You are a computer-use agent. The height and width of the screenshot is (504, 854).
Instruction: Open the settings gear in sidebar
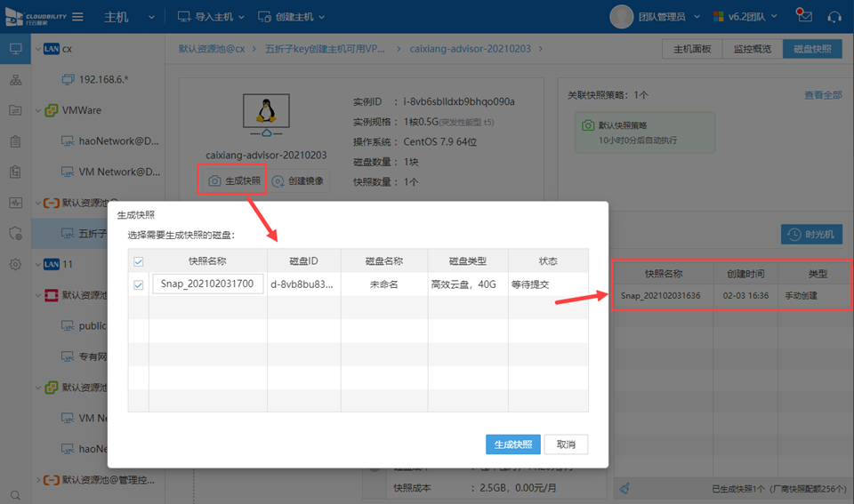click(x=15, y=264)
